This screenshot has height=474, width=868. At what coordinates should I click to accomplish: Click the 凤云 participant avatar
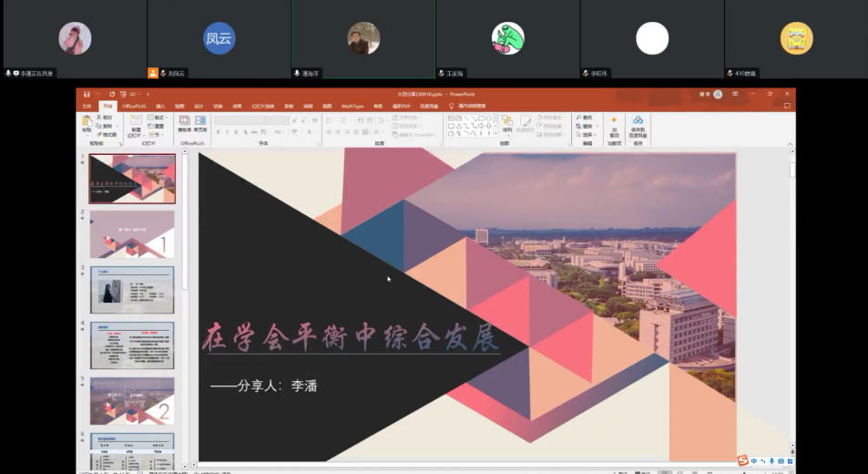(x=219, y=38)
